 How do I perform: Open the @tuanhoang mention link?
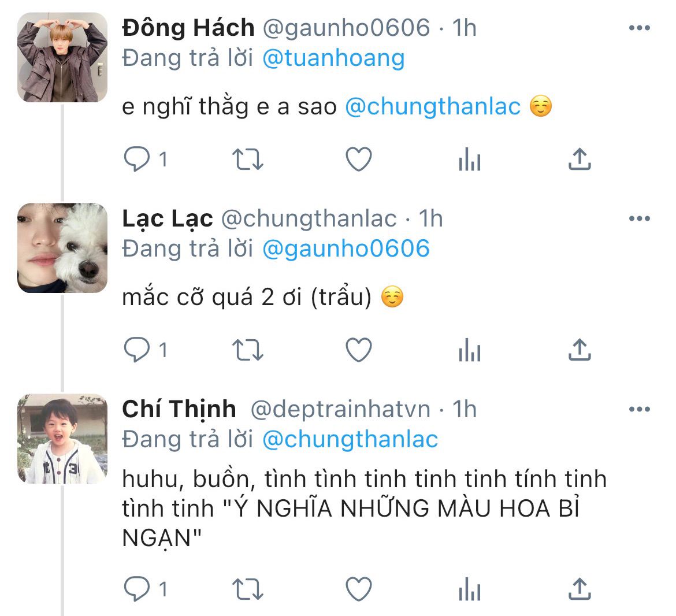[x=333, y=58]
